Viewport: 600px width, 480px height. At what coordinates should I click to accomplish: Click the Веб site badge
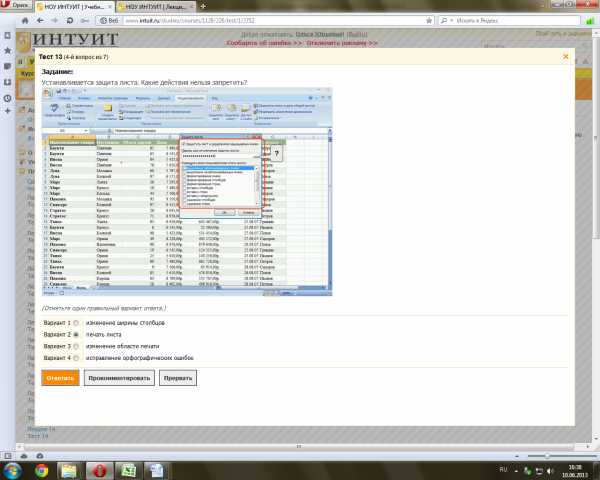pyautogui.click(x=109, y=21)
